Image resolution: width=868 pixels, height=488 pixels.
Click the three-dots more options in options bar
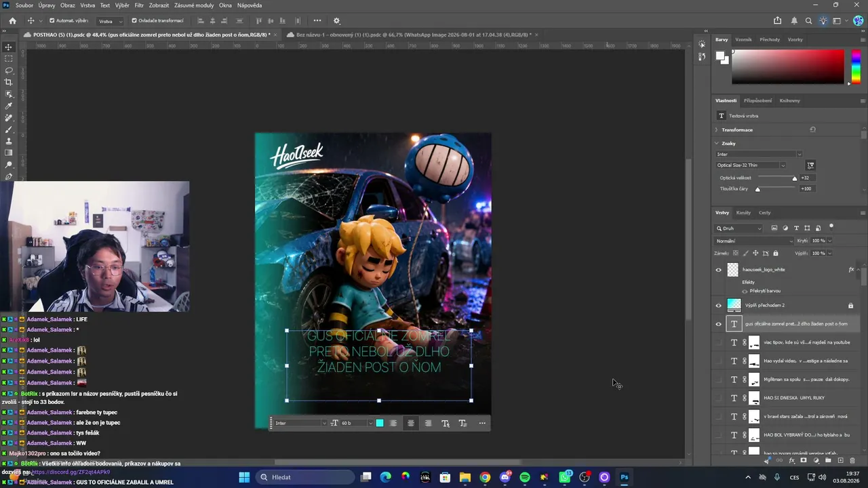click(x=317, y=20)
